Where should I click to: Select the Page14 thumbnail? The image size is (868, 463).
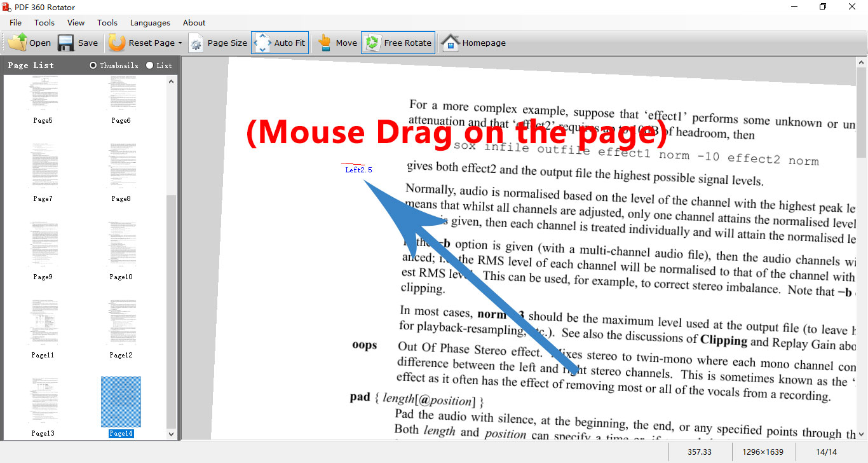point(121,401)
